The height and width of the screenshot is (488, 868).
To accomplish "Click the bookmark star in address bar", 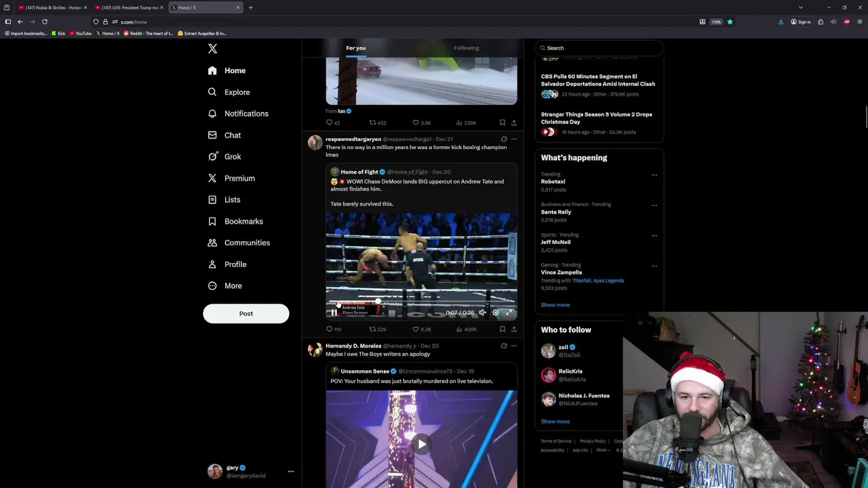I will (x=730, y=22).
